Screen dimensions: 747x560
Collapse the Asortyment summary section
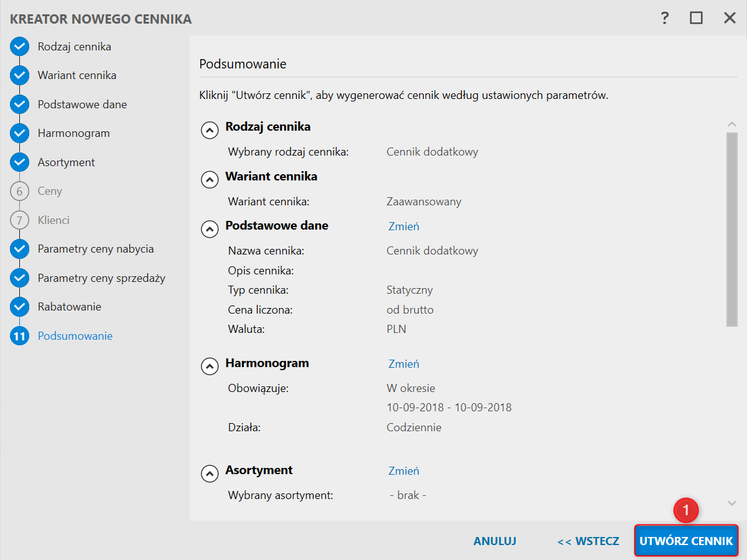(x=210, y=474)
